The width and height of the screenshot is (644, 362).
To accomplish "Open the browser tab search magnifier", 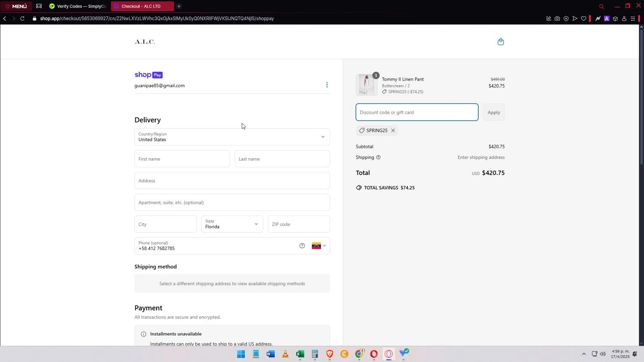I will pos(601,6).
